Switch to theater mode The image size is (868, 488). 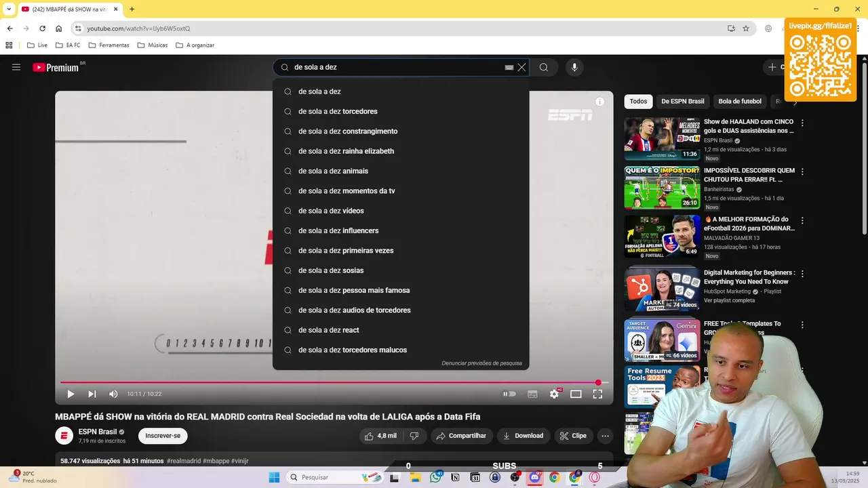click(576, 394)
